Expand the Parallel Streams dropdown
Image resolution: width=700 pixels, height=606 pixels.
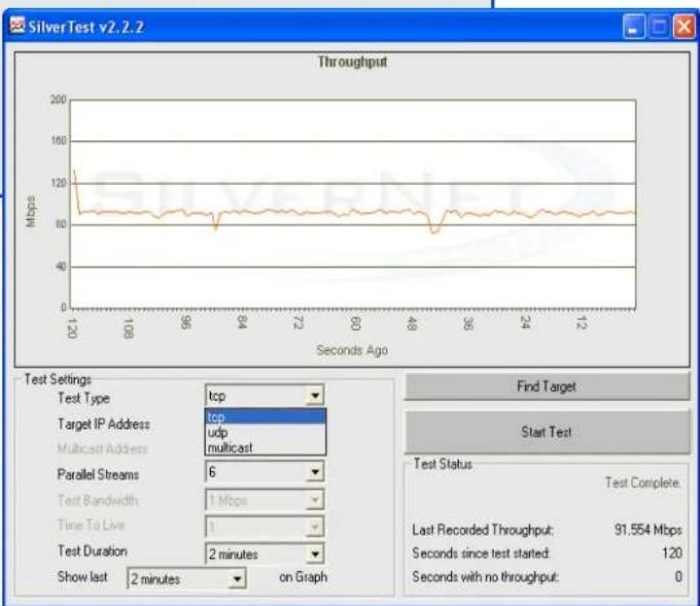[x=315, y=472]
